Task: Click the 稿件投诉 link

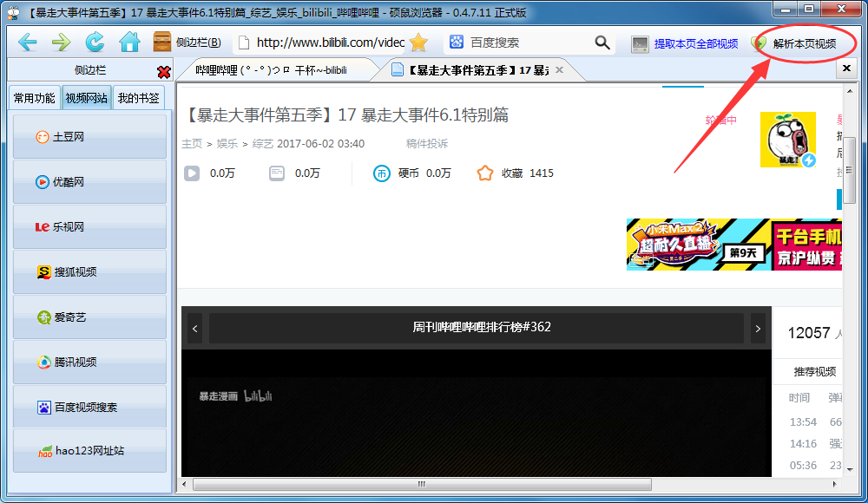Action: pos(427,144)
